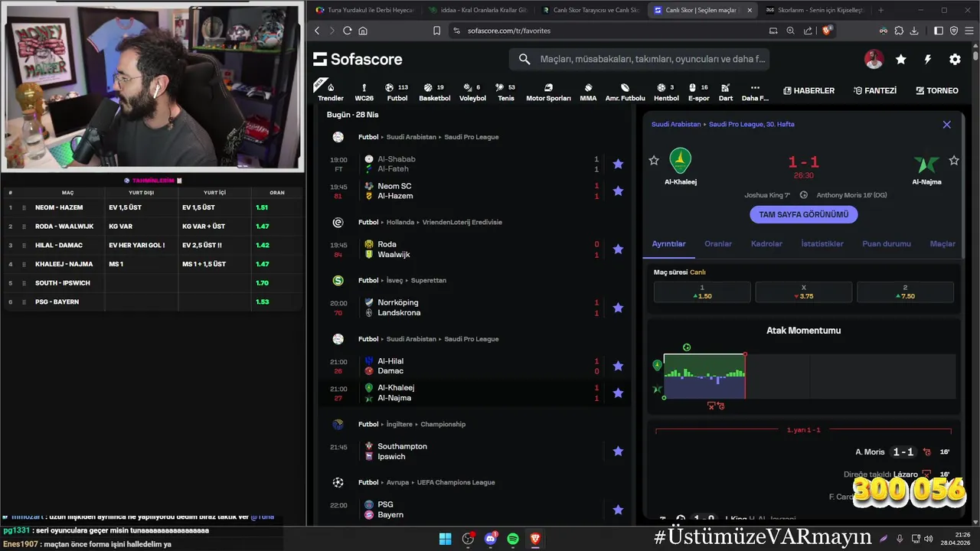The image size is (980, 551).
Task: Open iddaa browser tab
Action: tap(478, 10)
